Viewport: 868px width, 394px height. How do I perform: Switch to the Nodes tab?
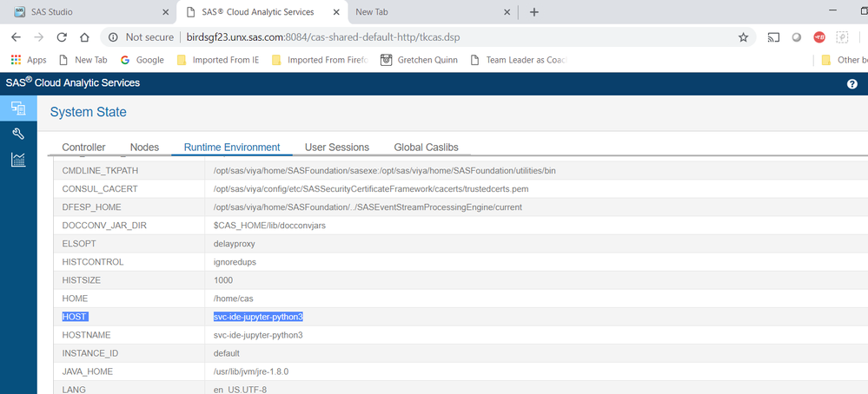(144, 148)
